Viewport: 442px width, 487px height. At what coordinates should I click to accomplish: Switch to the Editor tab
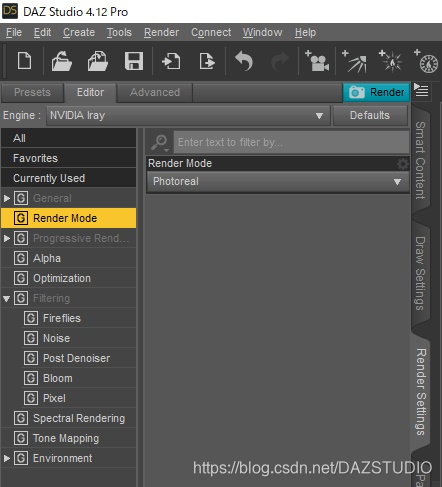(90, 92)
